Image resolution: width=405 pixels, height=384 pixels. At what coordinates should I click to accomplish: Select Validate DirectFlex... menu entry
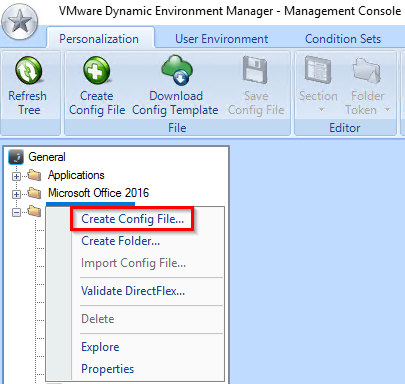pos(133,291)
